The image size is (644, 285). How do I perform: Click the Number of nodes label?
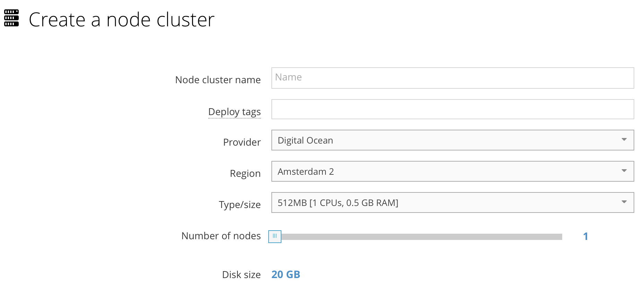pyautogui.click(x=221, y=236)
